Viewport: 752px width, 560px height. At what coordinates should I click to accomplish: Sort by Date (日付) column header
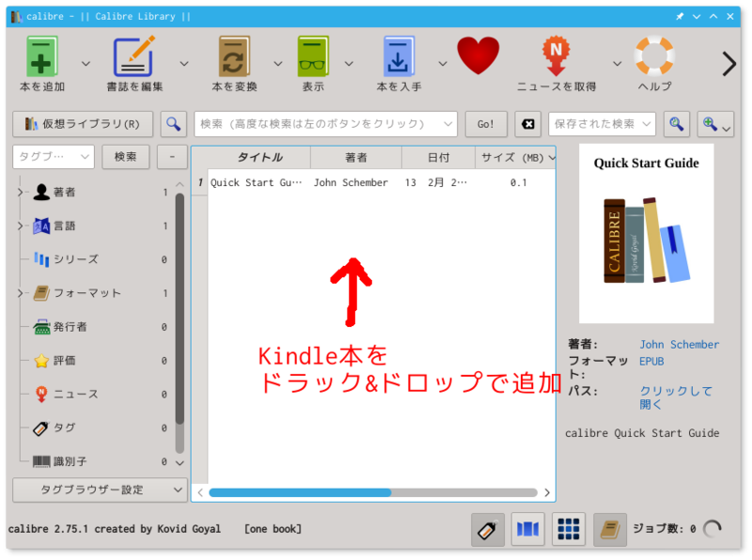point(438,157)
